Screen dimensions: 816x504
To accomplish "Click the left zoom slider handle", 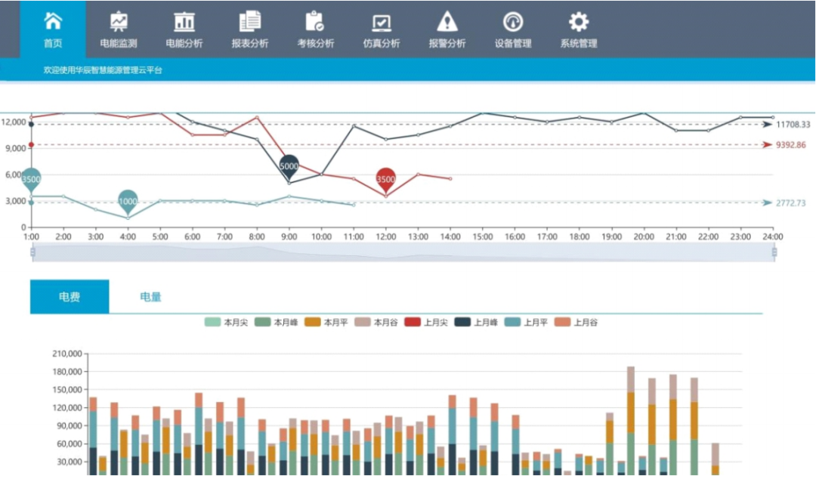I will tap(32, 252).
